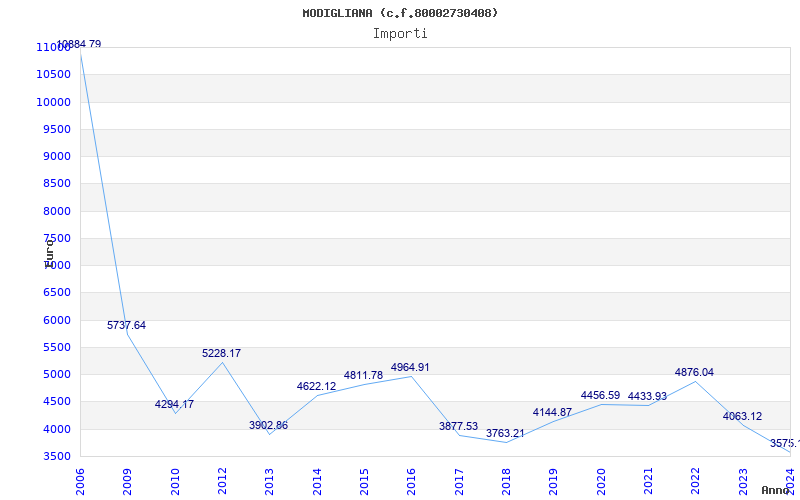Select the 4063.12 data label

(742, 417)
